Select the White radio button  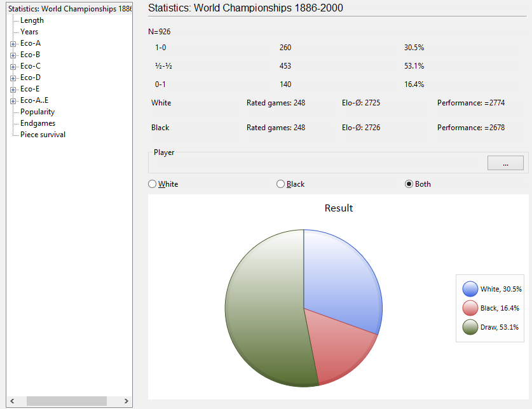[x=152, y=184]
